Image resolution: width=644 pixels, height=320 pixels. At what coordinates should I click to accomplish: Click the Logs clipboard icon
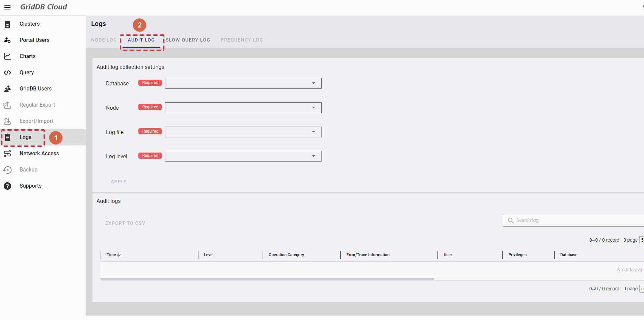(7, 137)
